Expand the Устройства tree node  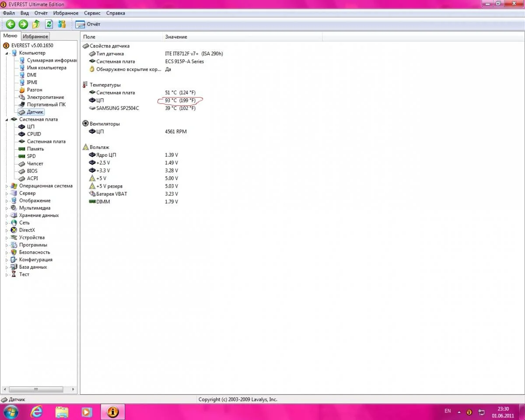click(x=7, y=238)
